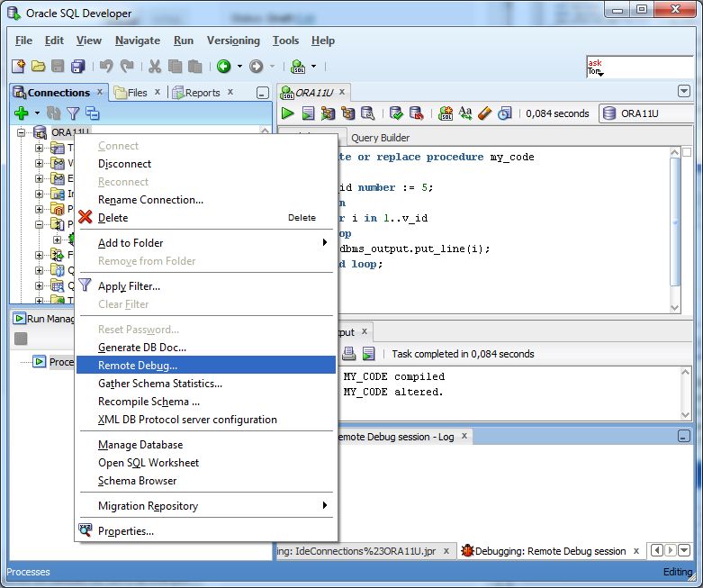Collapse the ORA11U connection tree node
Image resolution: width=703 pixels, height=588 pixels.
21,132
